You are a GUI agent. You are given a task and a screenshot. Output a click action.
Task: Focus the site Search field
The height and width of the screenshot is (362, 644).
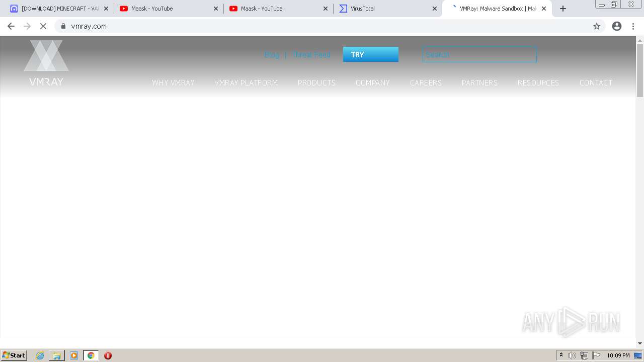tap(479, 54)
